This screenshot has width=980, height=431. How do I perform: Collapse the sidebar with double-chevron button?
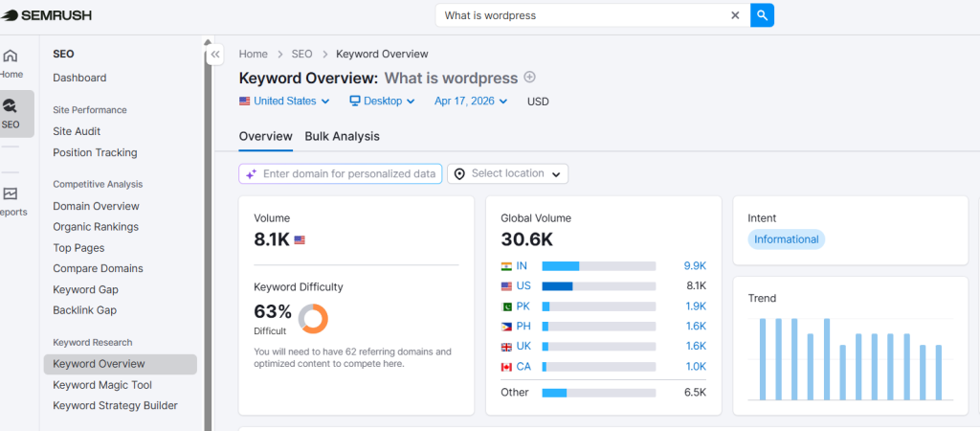pos(215,55)
